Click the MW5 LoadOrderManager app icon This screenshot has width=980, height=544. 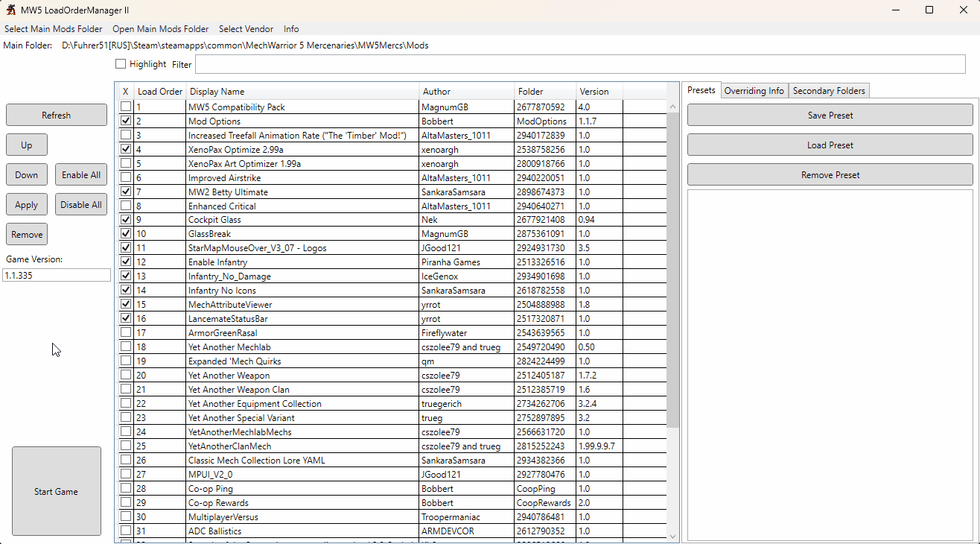click(13, 10)
